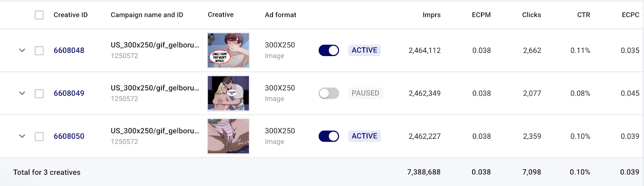This screenshot has width=644, height=186.
Task: Check the box for creative 6608049
Action: tap(39, 94)
